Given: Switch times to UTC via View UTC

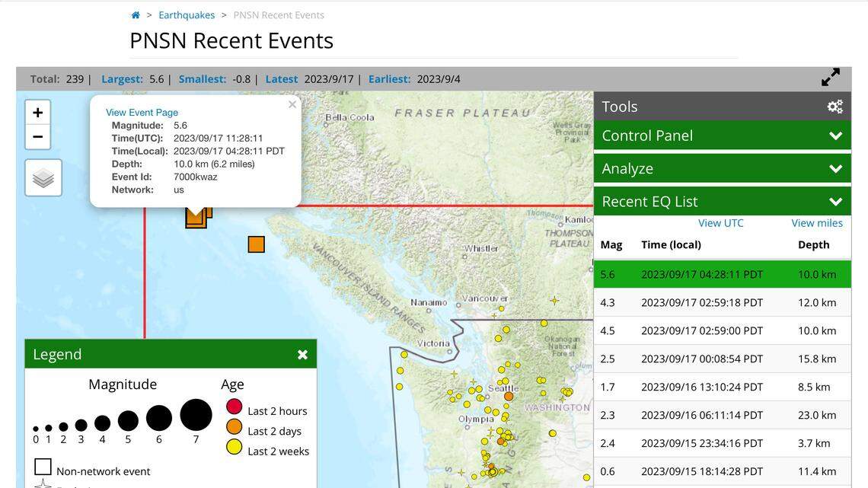Looking at the screenshot, I should [x=720, y=223].
